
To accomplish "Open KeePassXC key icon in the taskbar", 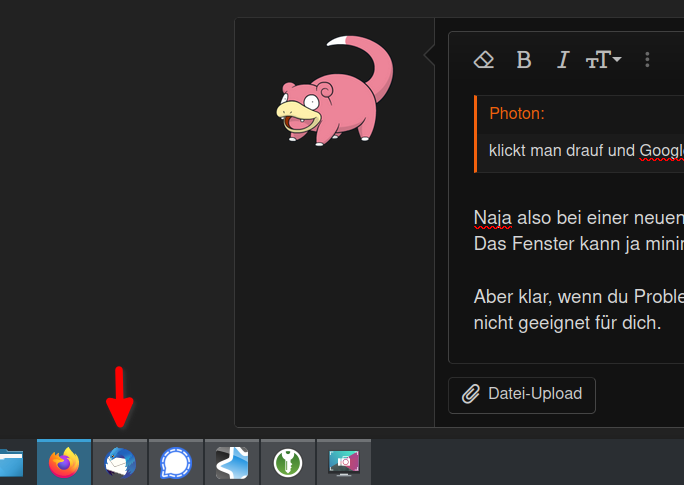I will click(x=287, y=462).
